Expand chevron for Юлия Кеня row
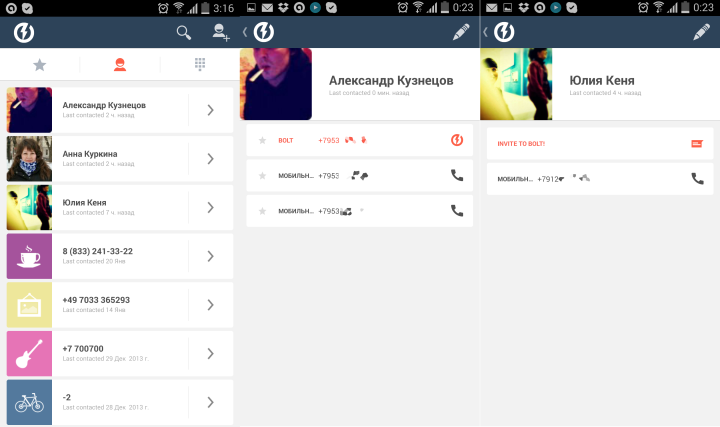This screenshot has height=427, width=720. pos(210,208)
